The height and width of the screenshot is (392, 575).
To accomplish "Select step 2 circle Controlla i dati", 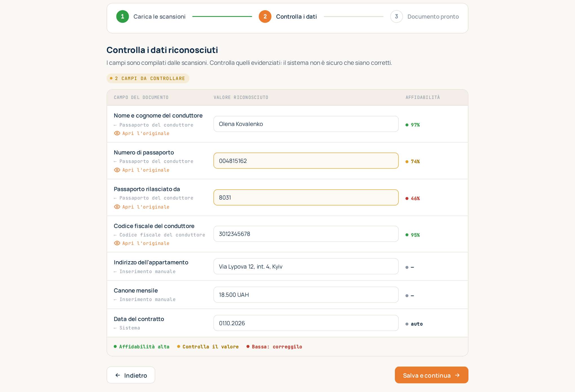I will pos(265,17).
